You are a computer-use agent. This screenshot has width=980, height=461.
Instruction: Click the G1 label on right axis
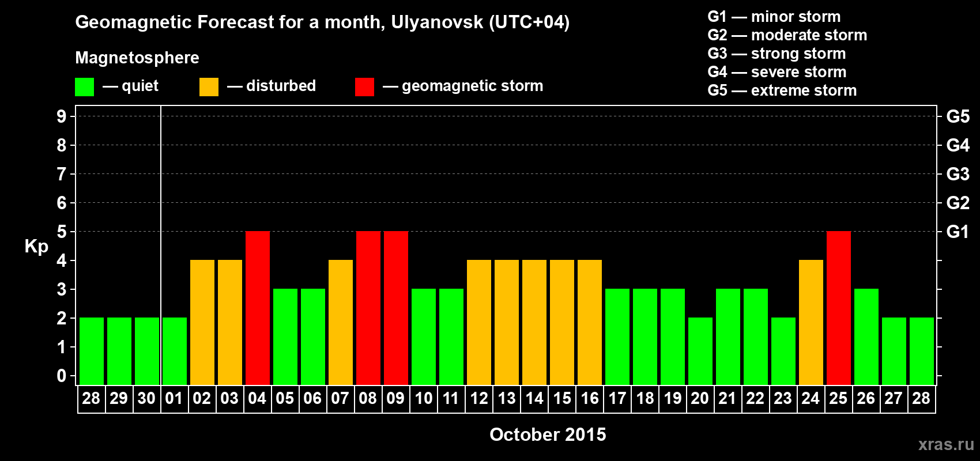pos(958,232)
